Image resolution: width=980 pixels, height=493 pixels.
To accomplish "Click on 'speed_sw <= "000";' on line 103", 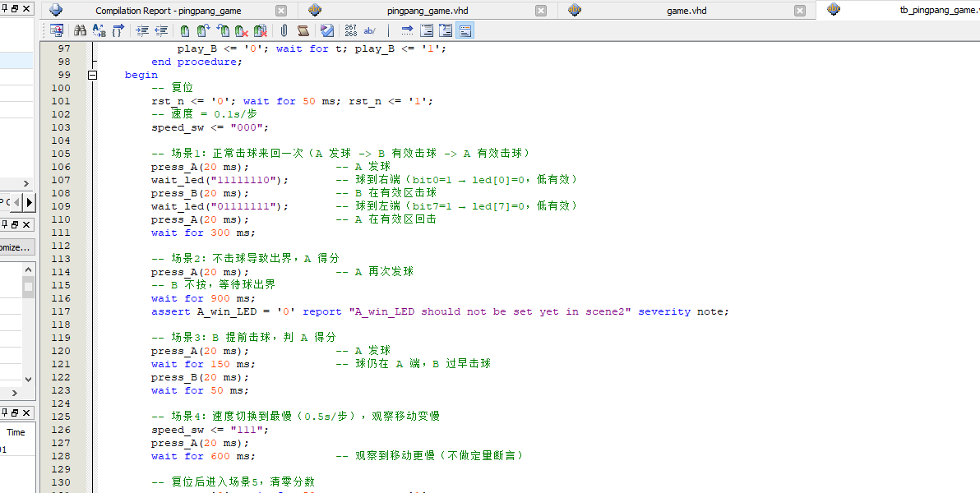I will [x=210, y=127].
